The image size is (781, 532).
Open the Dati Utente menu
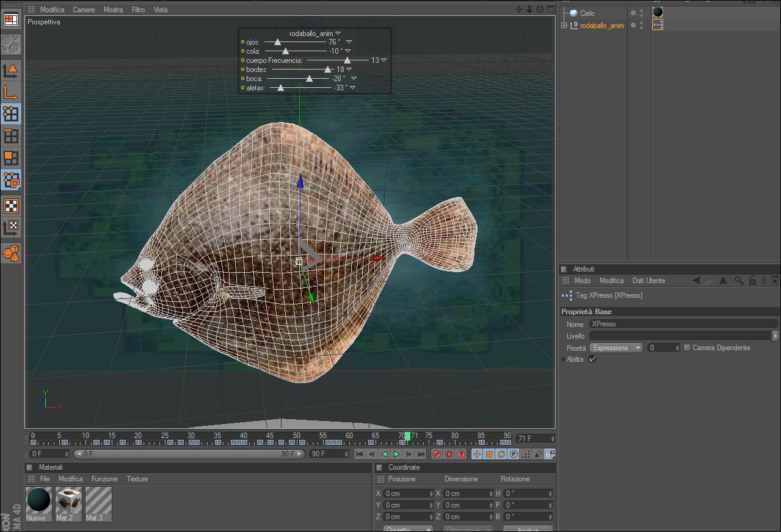click(648, 281)
